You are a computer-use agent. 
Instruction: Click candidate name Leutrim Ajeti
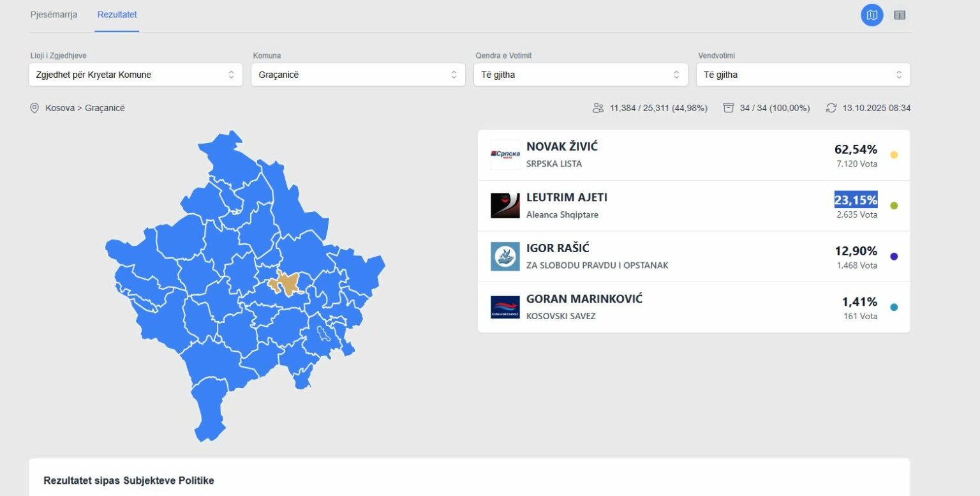(x=567, y=197)
